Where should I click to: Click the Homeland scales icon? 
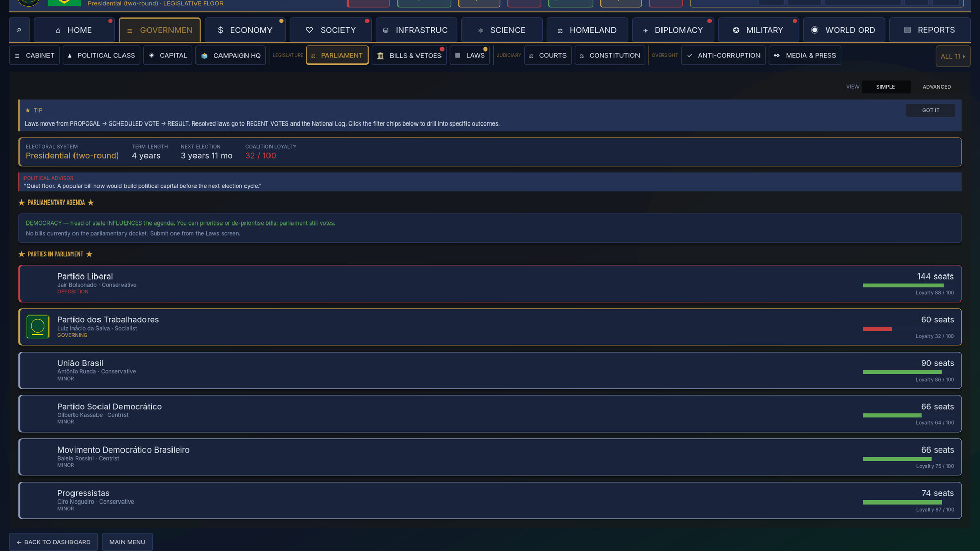pos(560,31)
